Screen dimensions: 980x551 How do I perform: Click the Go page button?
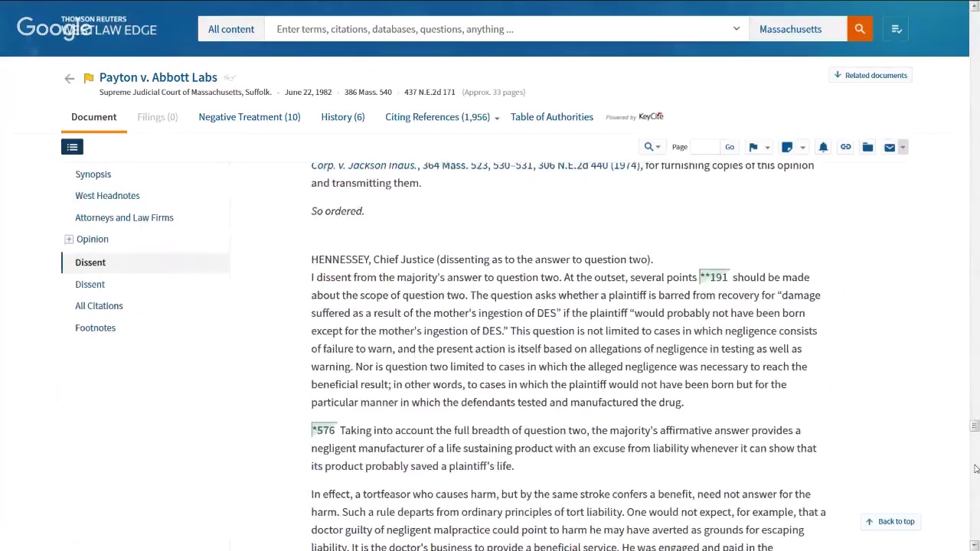(x=730, y=147)
